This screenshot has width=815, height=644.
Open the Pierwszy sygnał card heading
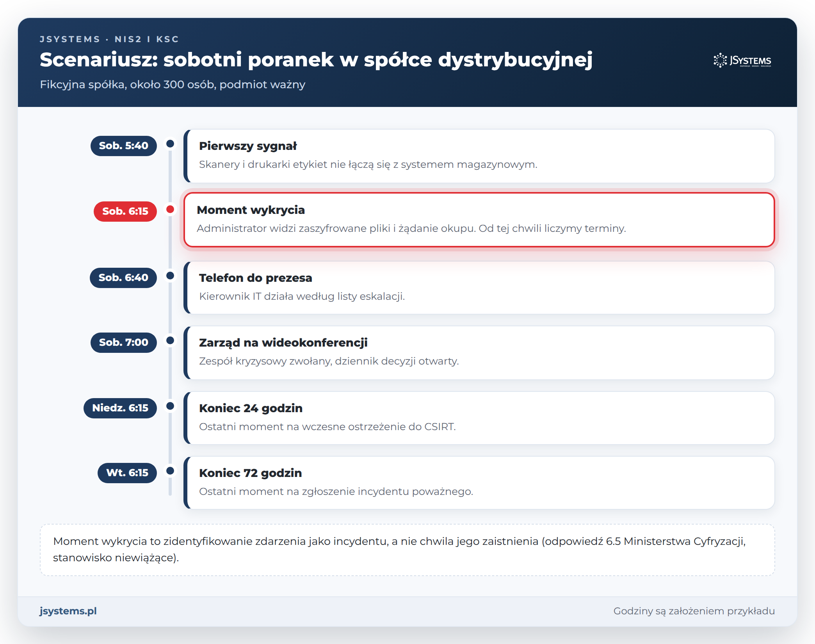point(248,146)
